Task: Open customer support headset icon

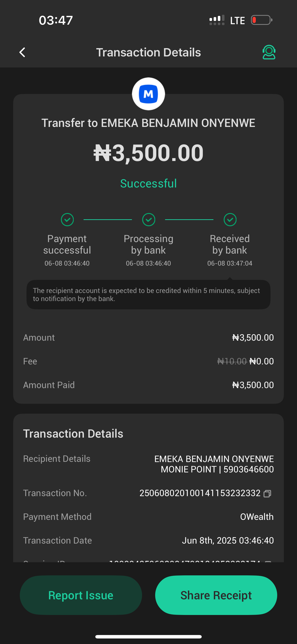Action: (x=269, y=52)
